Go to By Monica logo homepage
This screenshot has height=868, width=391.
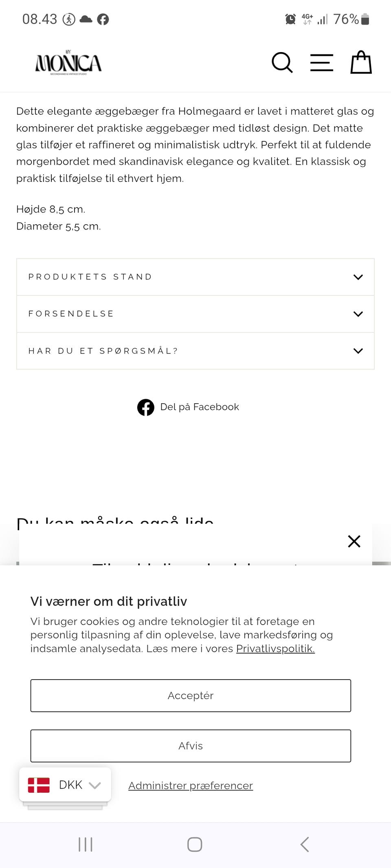coord(68,63)
